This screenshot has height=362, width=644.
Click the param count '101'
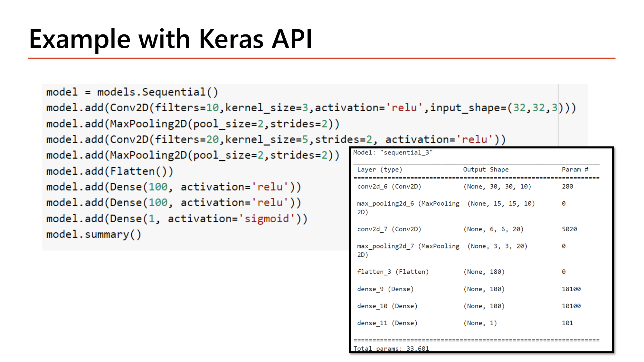tap(567, 323)
